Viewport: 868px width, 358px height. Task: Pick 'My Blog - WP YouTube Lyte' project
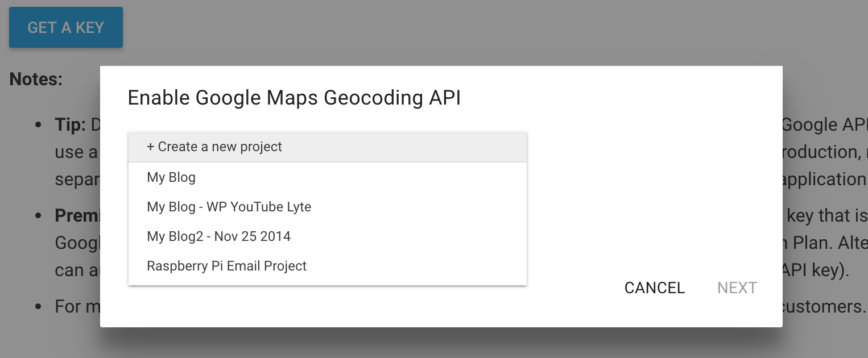[x=328, y=207]
